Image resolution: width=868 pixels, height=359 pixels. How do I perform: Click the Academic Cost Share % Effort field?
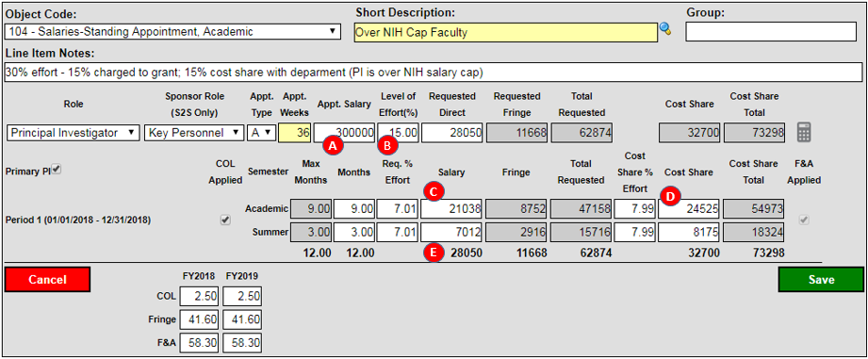point(635,209)
